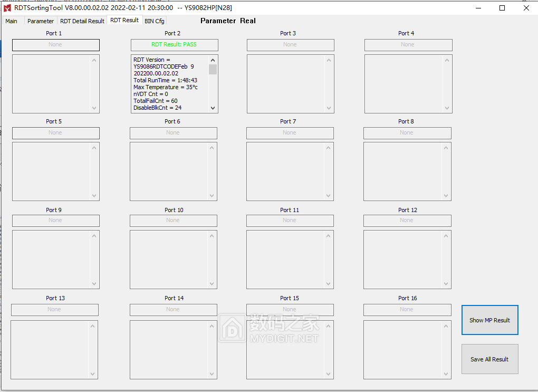Screen dimensions: 538x392
Task: Maximize the RDTSortingTool window
Action: 502,8
